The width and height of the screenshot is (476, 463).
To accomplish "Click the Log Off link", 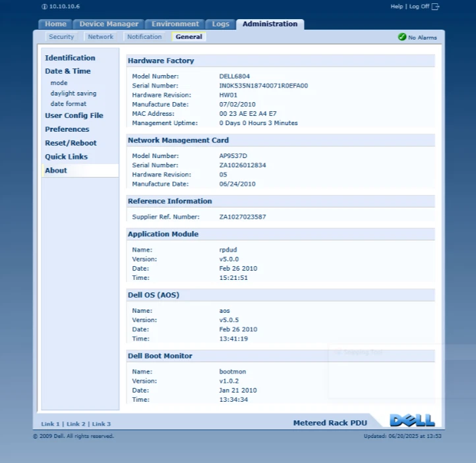I will click(x=419, y=7).
